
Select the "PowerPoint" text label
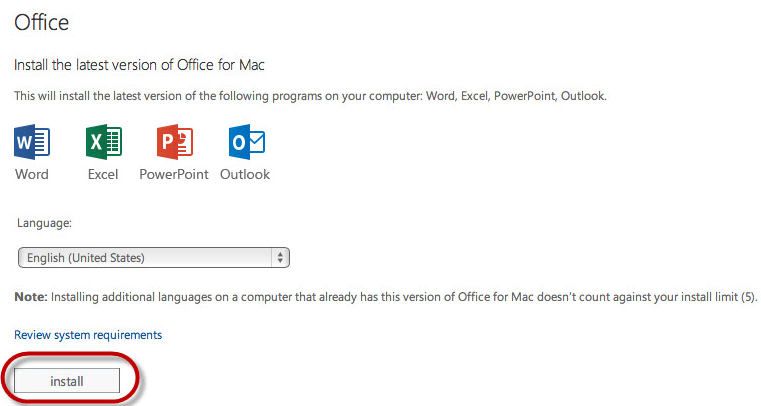(174, 174)
